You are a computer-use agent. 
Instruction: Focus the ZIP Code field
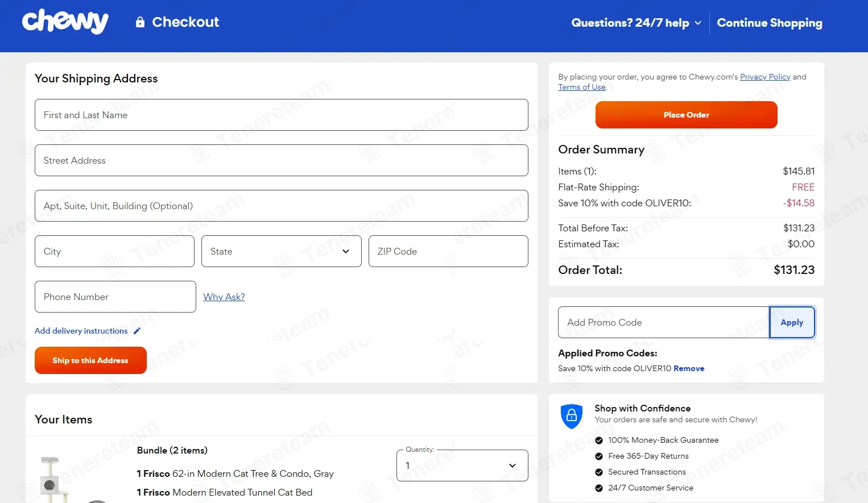click(x=448, y=251)
